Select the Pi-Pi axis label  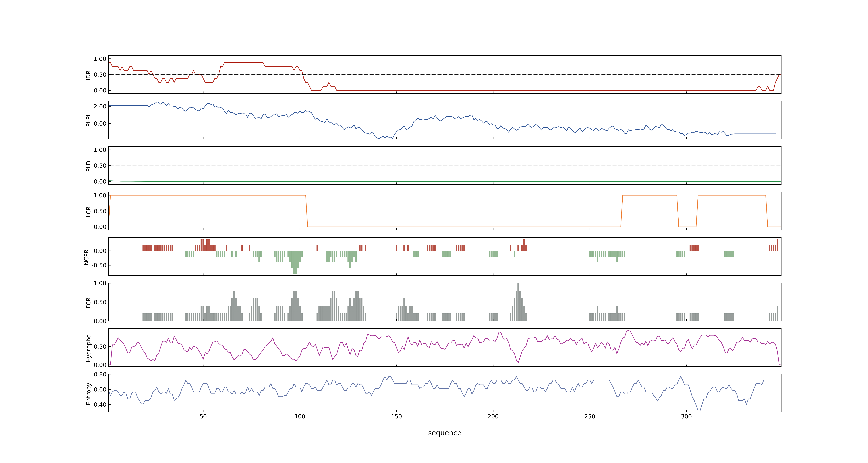88,120
